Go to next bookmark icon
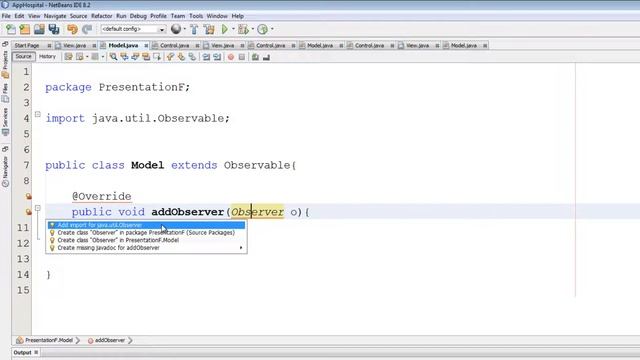Viewport: 640px width, 360px height. coord(181,57)
